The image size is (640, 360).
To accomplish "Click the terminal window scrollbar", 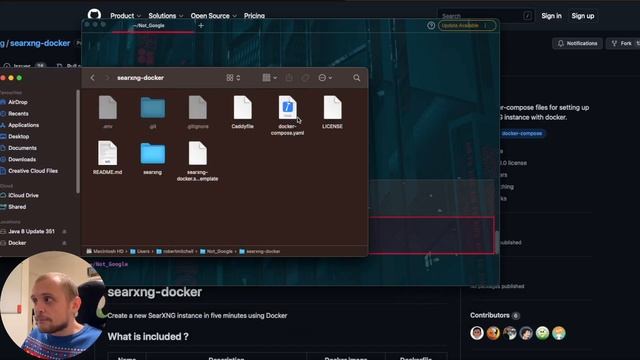I will click(498, 242).
